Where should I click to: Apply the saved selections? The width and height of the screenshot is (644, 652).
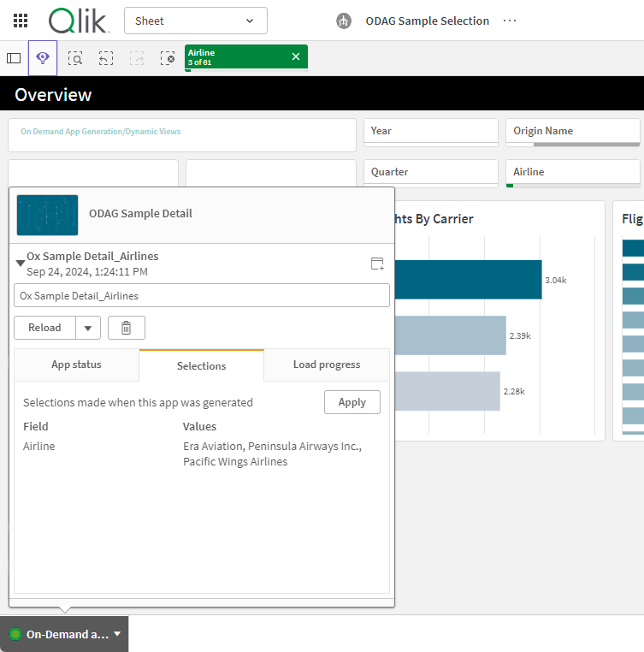[352, 402]
